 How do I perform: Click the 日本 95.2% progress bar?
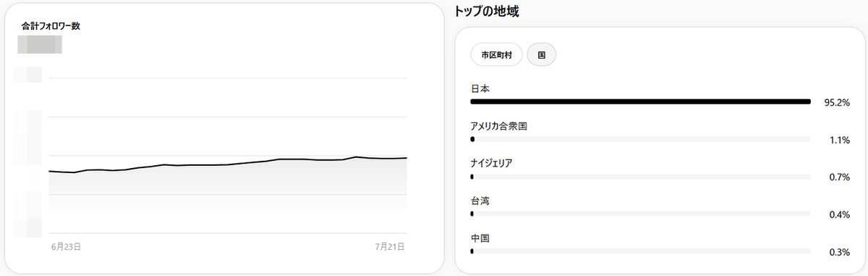640,101
